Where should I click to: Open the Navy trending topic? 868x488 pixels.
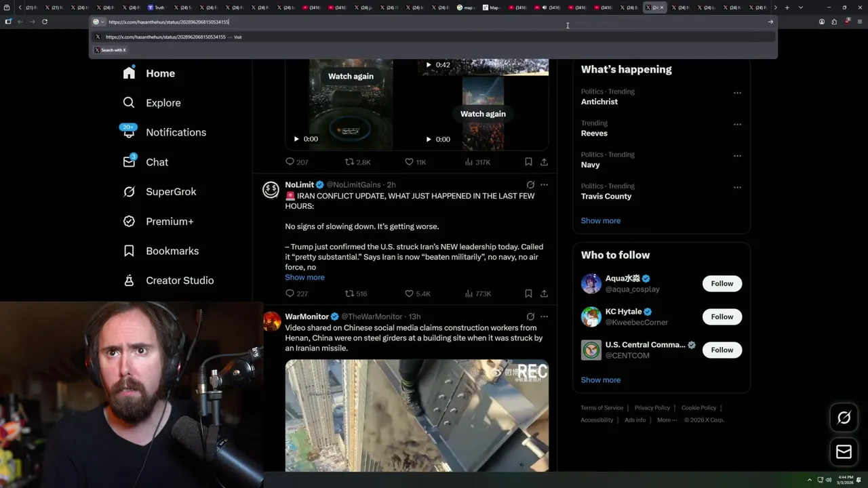pyautogui.click(x=590, y=165)
